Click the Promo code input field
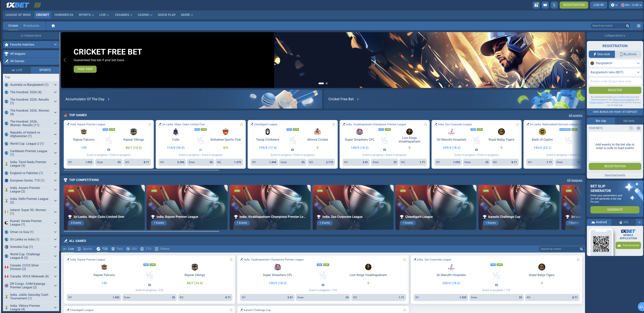Screen dimensions: 644x313 click(x=615, y=81)
